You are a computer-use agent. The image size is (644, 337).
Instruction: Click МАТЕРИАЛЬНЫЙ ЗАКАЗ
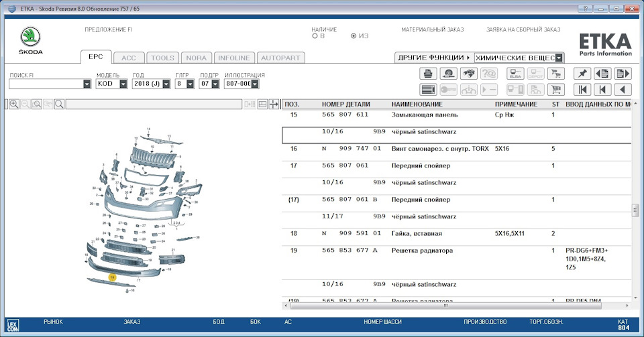click(x=433, y=29)
